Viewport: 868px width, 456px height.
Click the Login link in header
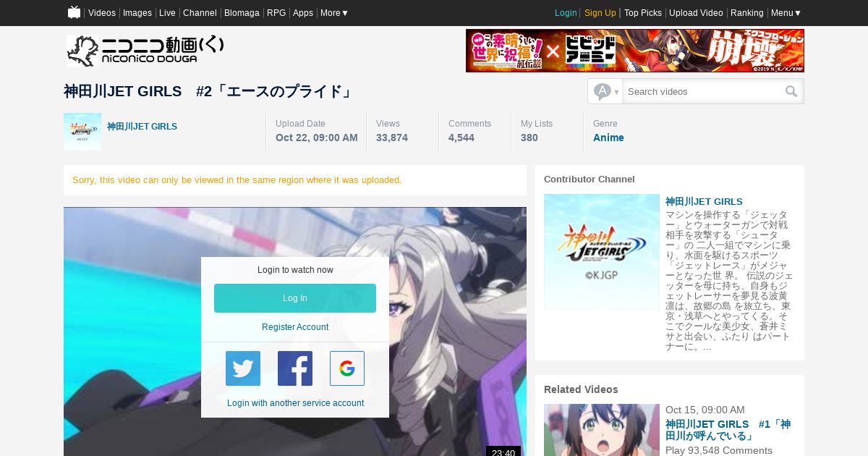(566, 13)
